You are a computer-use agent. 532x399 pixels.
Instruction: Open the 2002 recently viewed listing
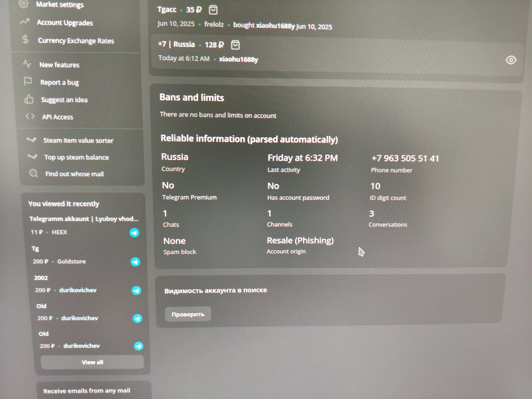click(41, 278)
